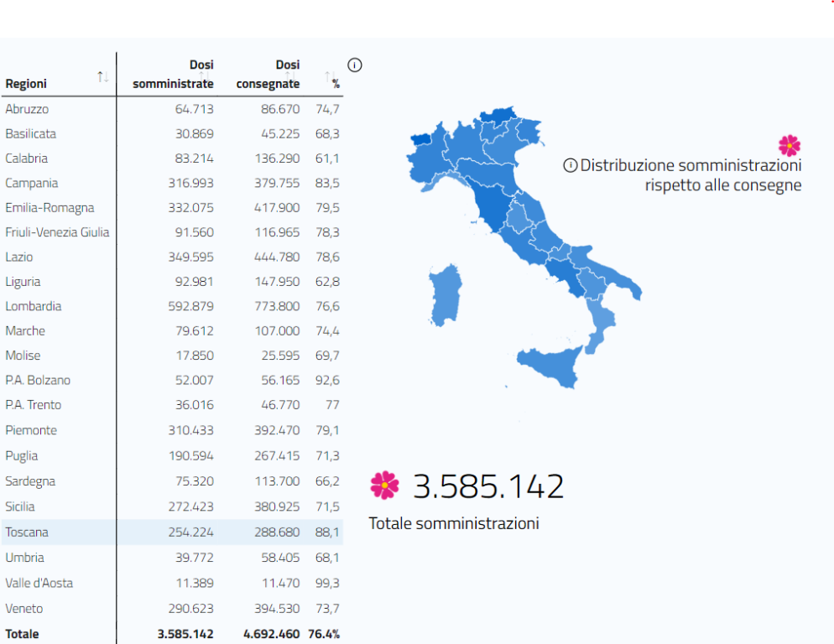
Task: Click Valle d'Aosta percentage 99,3
Action: coord(327,583)
